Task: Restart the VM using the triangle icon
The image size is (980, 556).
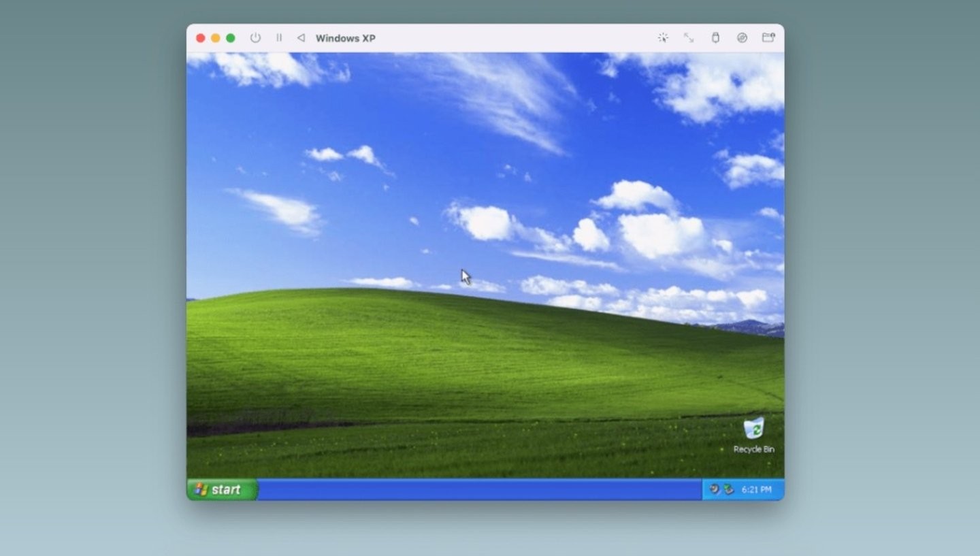Action: 301,38
